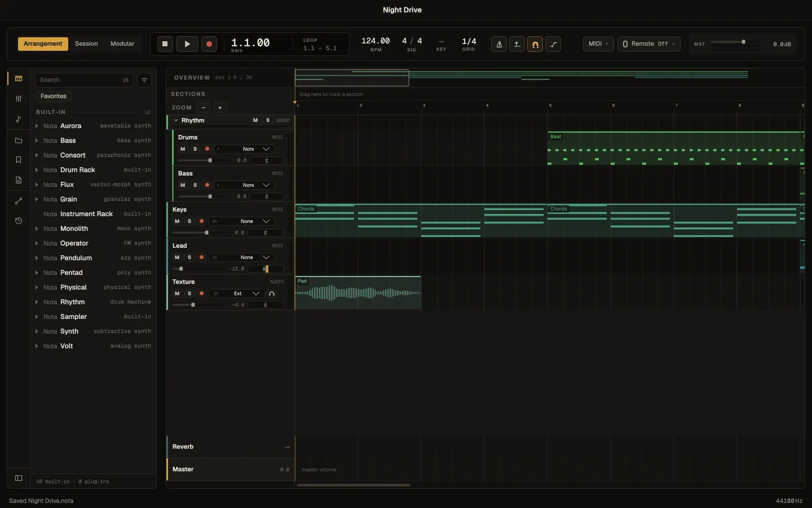
Task: Open the history clock sidebar icon
Action: [x=19, y=221]
